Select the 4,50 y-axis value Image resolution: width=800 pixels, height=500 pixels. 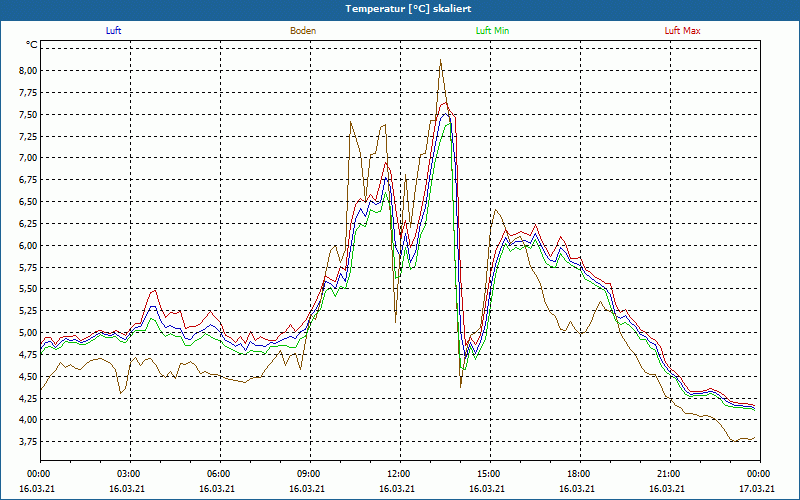pyautogui.click(x=29, y=377)
